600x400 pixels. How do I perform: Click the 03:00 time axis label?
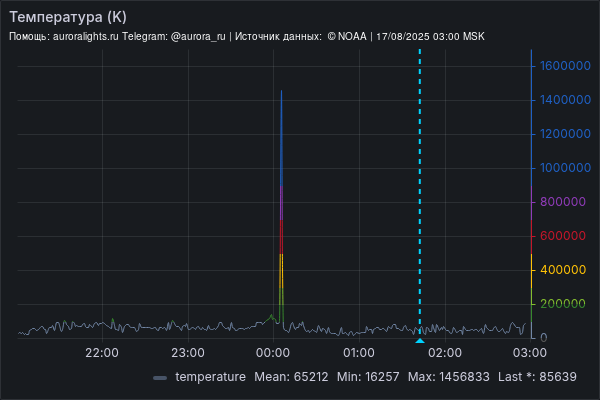[x=530, y=353]
